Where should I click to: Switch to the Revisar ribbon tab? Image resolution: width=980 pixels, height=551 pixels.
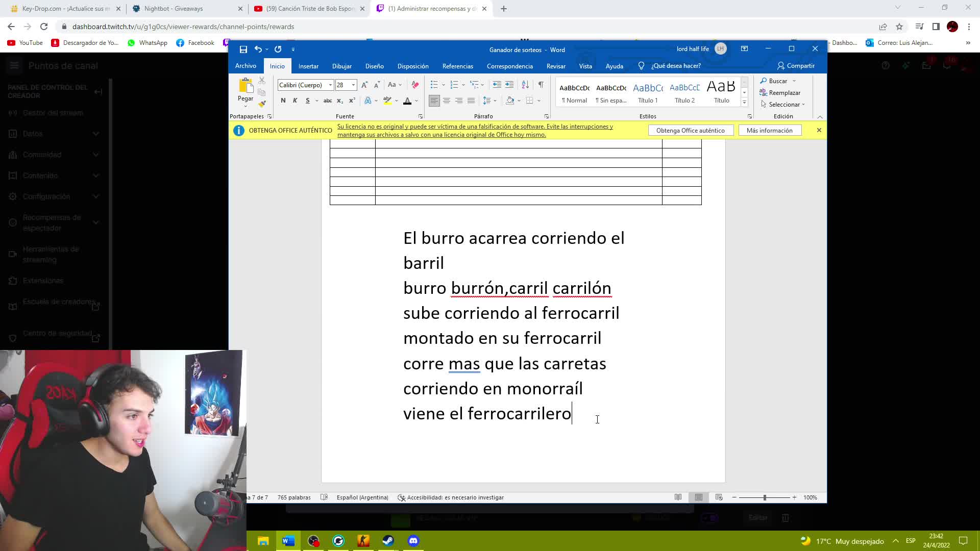pyautogui.click(x=556, y=66)
